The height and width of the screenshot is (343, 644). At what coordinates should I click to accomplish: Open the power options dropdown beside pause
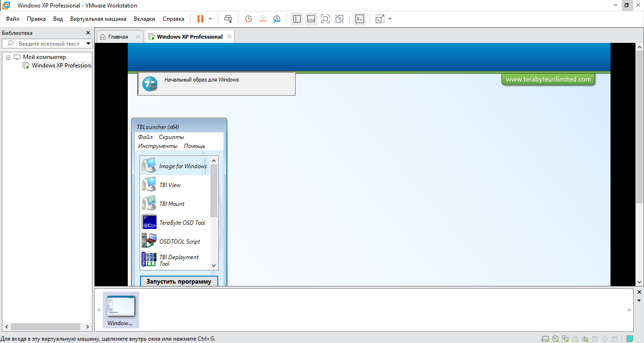(210, 19)
